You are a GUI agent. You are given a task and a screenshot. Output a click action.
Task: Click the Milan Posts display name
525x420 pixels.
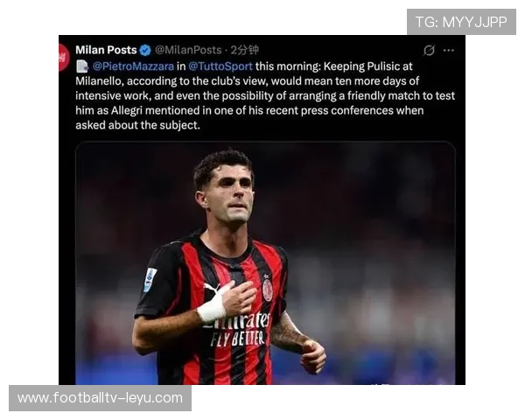pos(106,50)
